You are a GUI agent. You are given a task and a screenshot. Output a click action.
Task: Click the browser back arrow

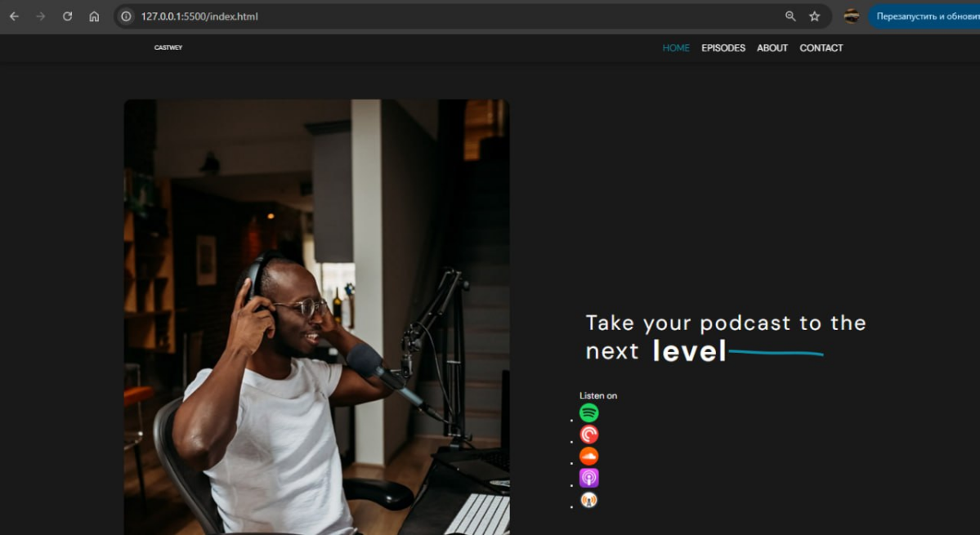tap(14, 16)
